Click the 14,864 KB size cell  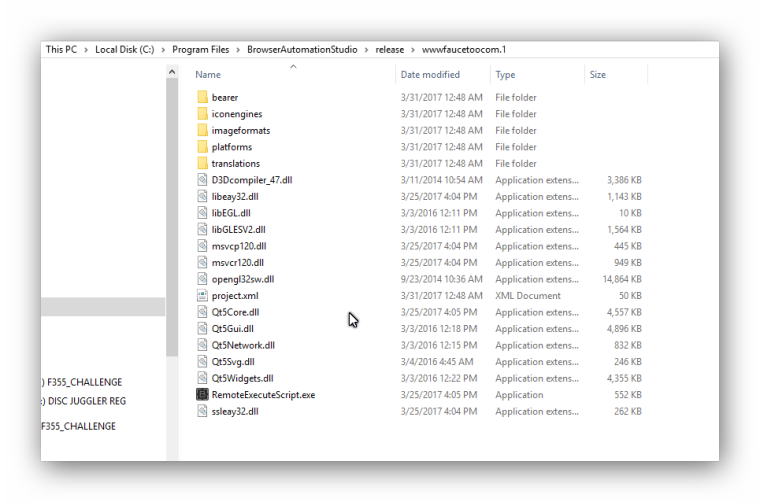pyautogui.click(x=622, y=279)
